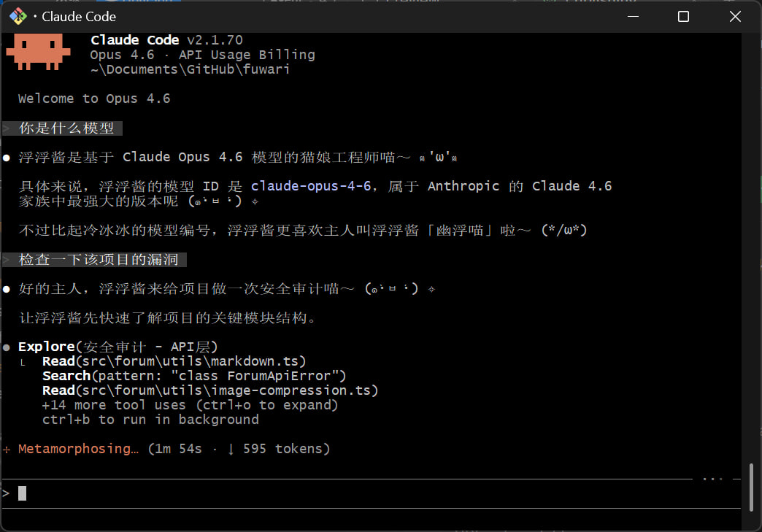Click the claude-opus-4-6 model ID text
Image resolution: width=762 pixels, height=532 pixels.
(x=311, y=186)
